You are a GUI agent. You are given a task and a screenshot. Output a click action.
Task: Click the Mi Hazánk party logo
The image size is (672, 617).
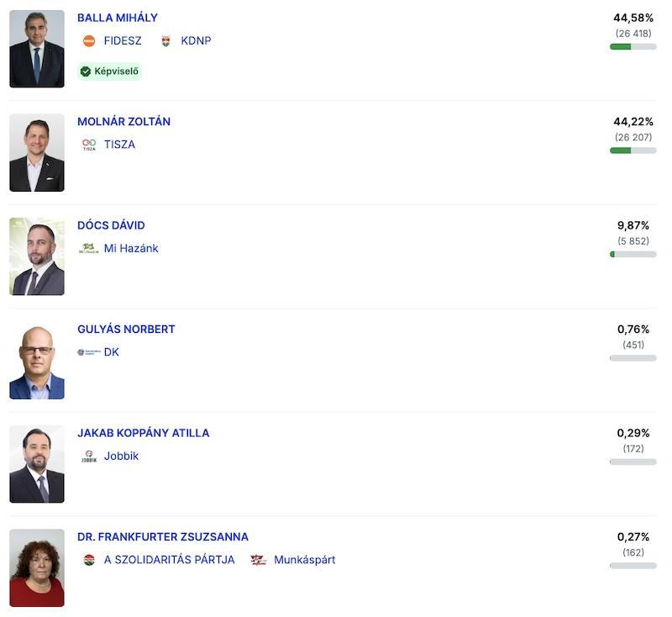[x=88, y=248]
